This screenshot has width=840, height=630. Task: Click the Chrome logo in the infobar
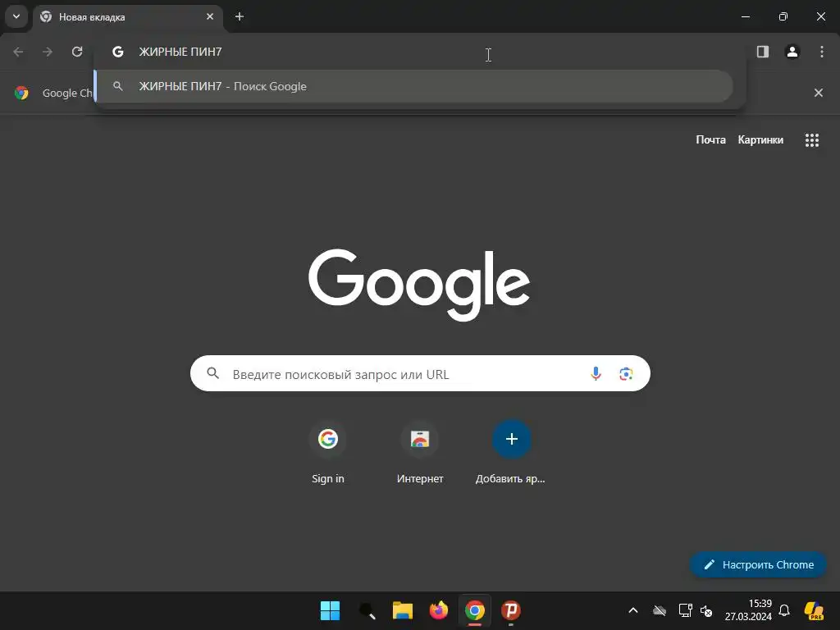pyautogui.click(x=21, y=93)
